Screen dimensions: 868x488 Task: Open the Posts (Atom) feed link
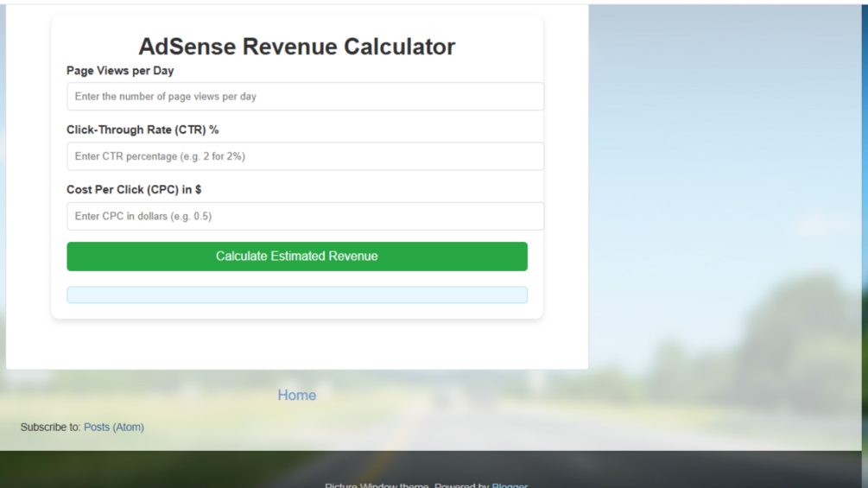point(113,428)
